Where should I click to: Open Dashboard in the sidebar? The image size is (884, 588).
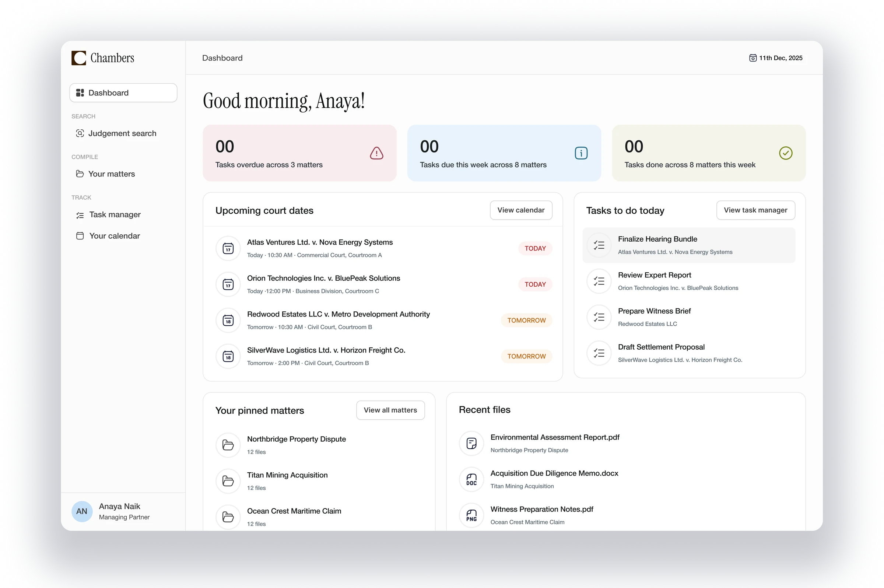(x=123, y=92)
